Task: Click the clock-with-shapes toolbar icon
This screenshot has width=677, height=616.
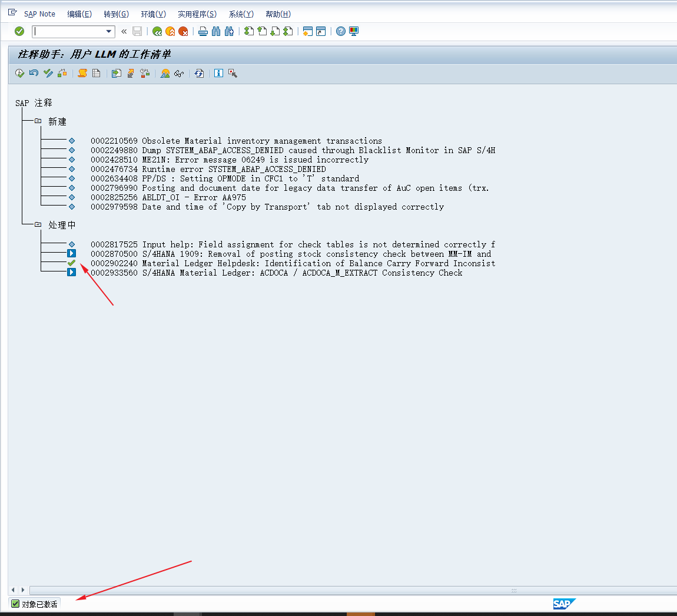Action: (145, 74)
